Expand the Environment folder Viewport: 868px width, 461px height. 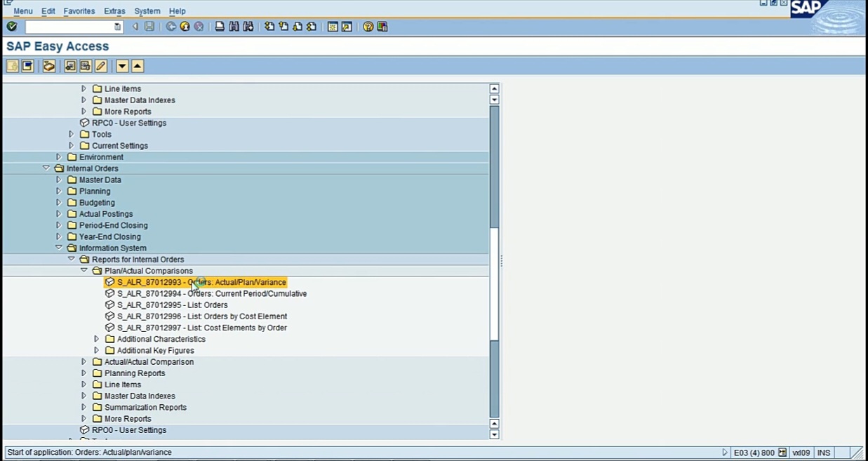[x=59, y=157]
